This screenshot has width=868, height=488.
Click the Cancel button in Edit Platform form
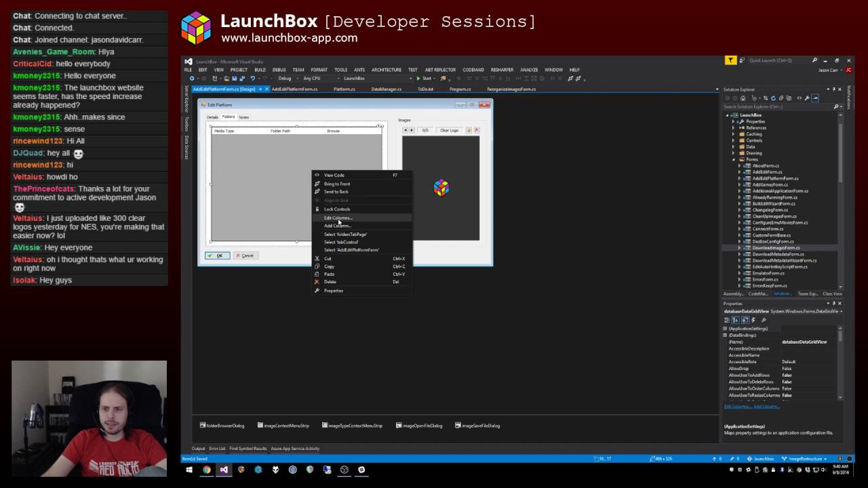(x=245, y=256)
